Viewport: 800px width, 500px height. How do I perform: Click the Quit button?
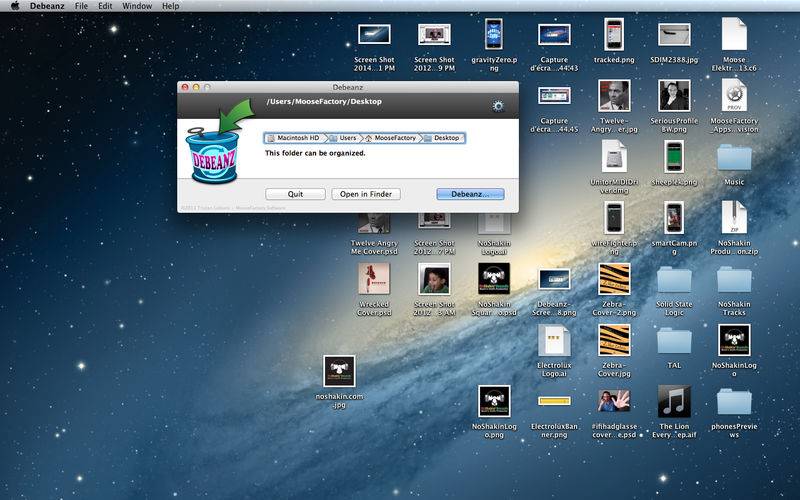295,194
